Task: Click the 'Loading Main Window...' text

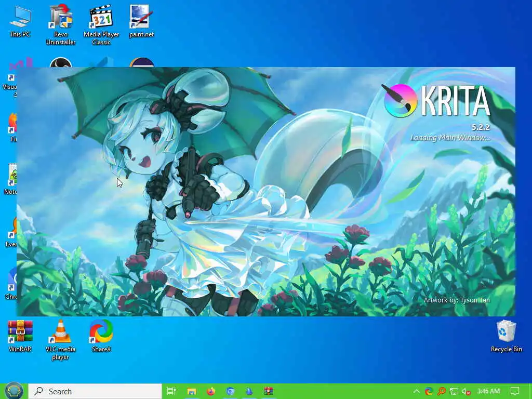Action: [450, 138]
